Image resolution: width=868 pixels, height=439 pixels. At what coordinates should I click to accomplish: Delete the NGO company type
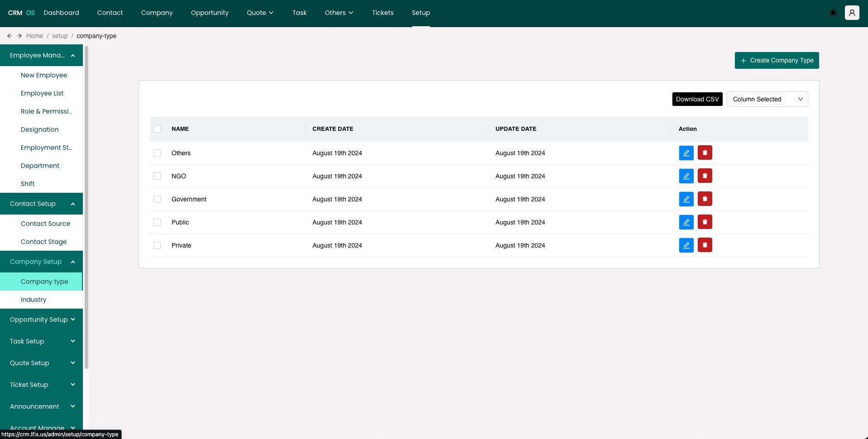point(705,176)
